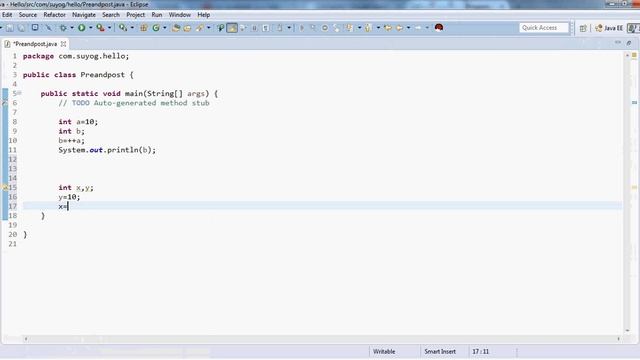Close the Preandpost.java tab

pos(63,44)
